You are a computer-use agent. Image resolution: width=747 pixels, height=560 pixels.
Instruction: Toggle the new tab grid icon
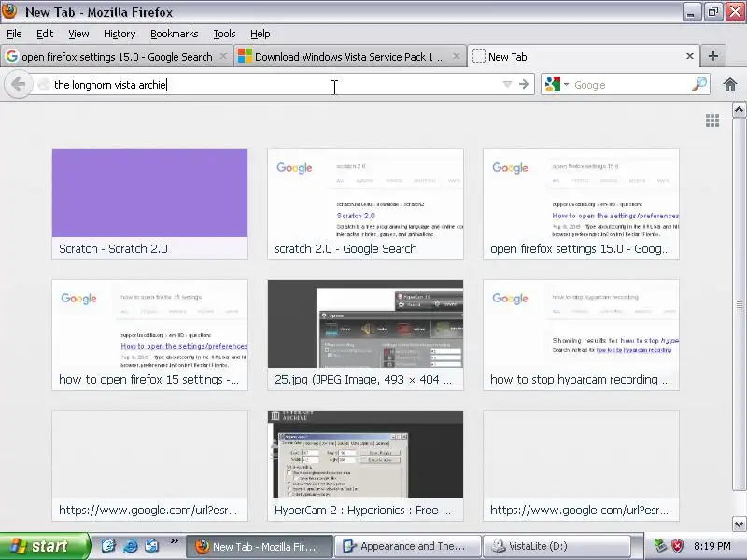pos(712,120)
